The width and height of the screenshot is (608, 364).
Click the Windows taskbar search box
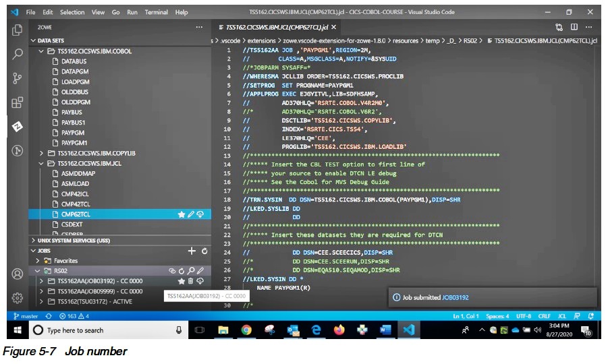(x=74, y=330)
